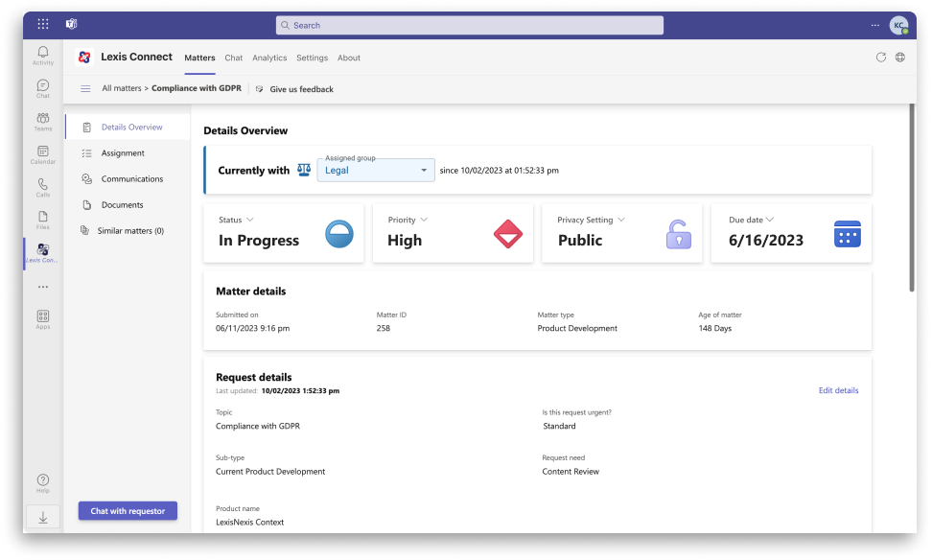The width and height of the screenshot is (932, 560).
Task: Click the Standard urgency value
Action: 559,427
